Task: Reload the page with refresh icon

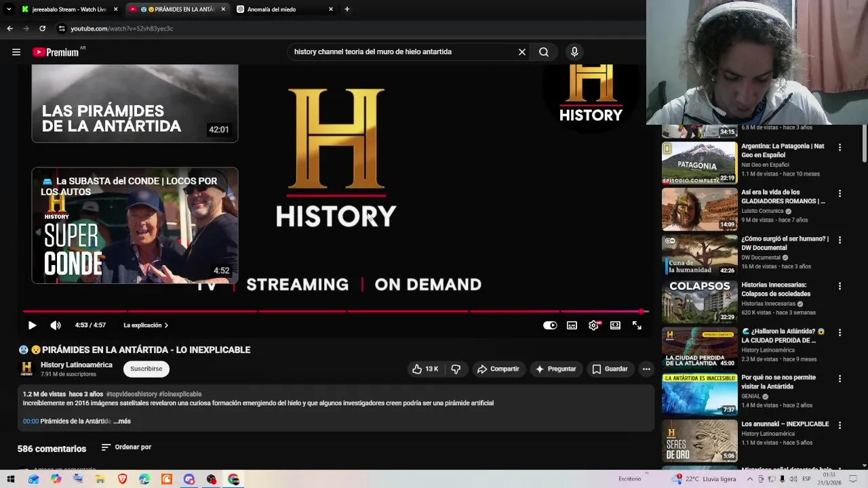Action: point(42,28)
